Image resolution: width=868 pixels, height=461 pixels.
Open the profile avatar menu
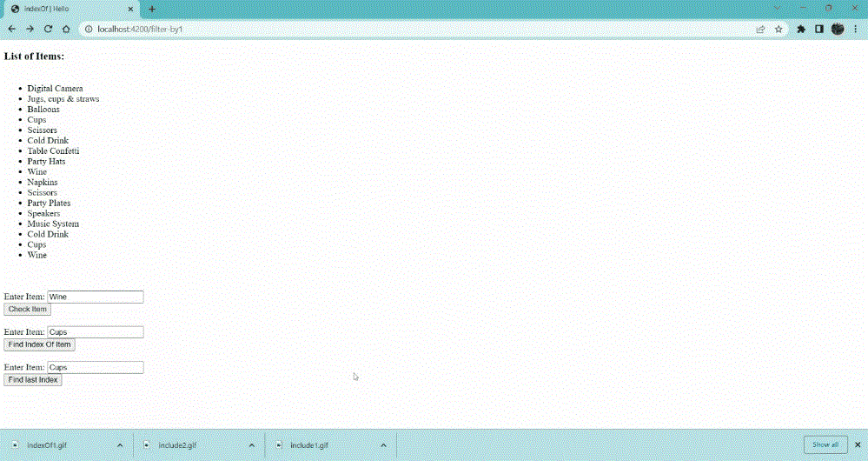pos(838,29)
